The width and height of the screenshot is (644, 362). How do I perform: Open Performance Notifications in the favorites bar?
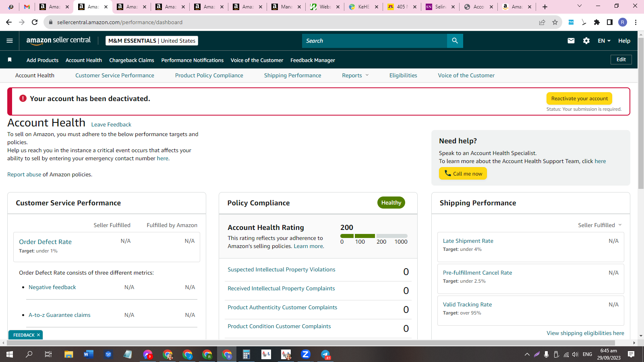(x=193, y=60)
